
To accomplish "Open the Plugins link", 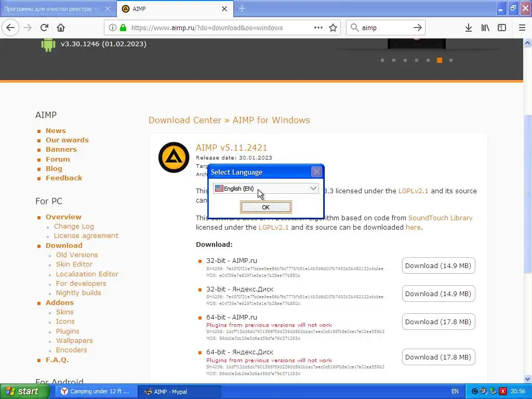I will (x=68, y=331).
